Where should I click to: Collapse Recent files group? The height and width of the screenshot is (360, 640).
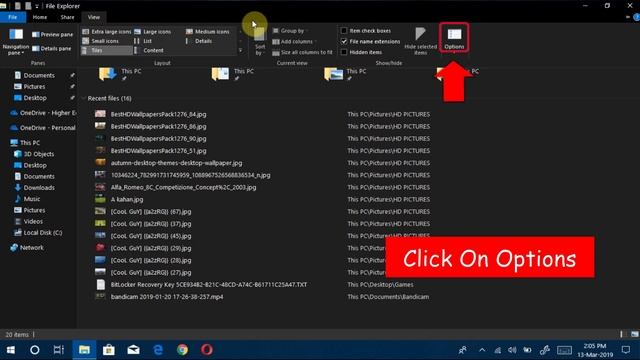[x=84, y=98]
